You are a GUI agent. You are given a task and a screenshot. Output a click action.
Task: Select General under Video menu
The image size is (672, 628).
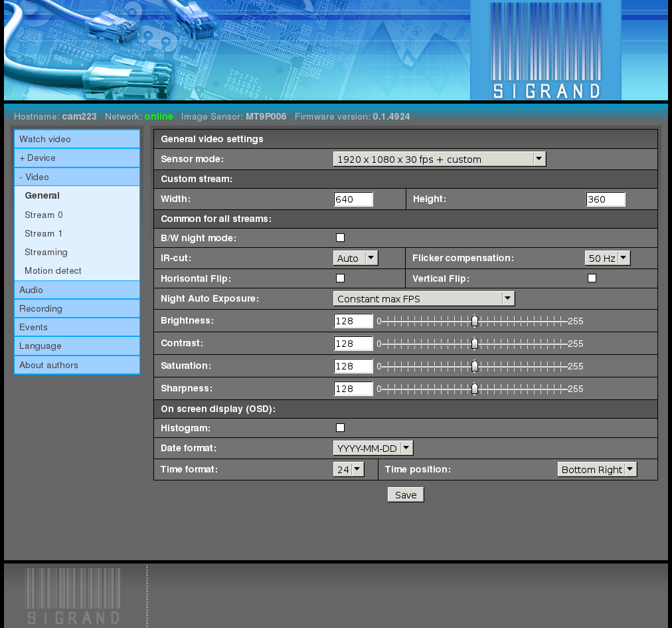(42, 195)
